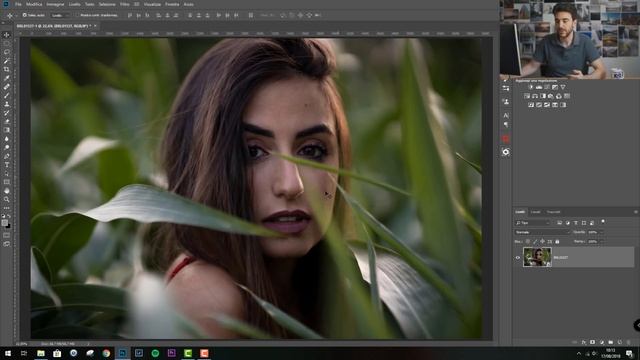Select the Crop tool
The height and width of the screenshot is (360, 640).
(x=7, y=69)
